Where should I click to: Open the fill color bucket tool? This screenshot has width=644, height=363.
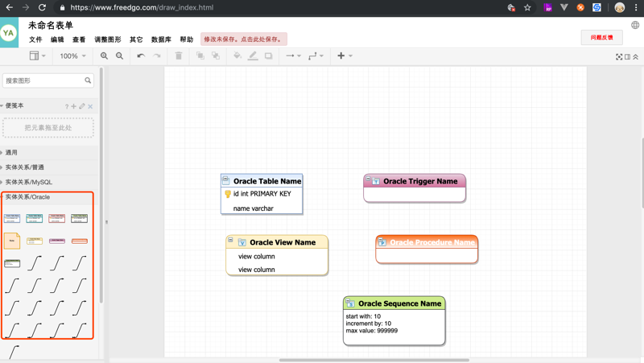(x=237, y=56)
